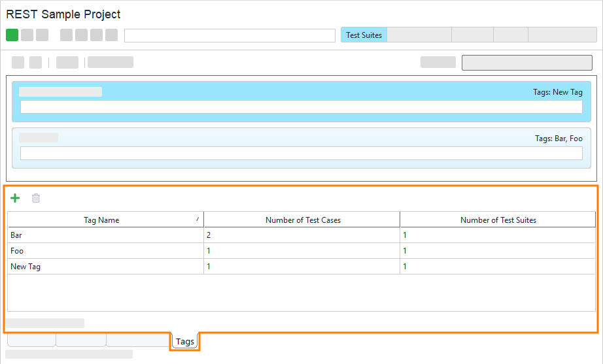Click the field inside the New Tag suite
This screenshot has height=364, width=603.
(301, 107)
